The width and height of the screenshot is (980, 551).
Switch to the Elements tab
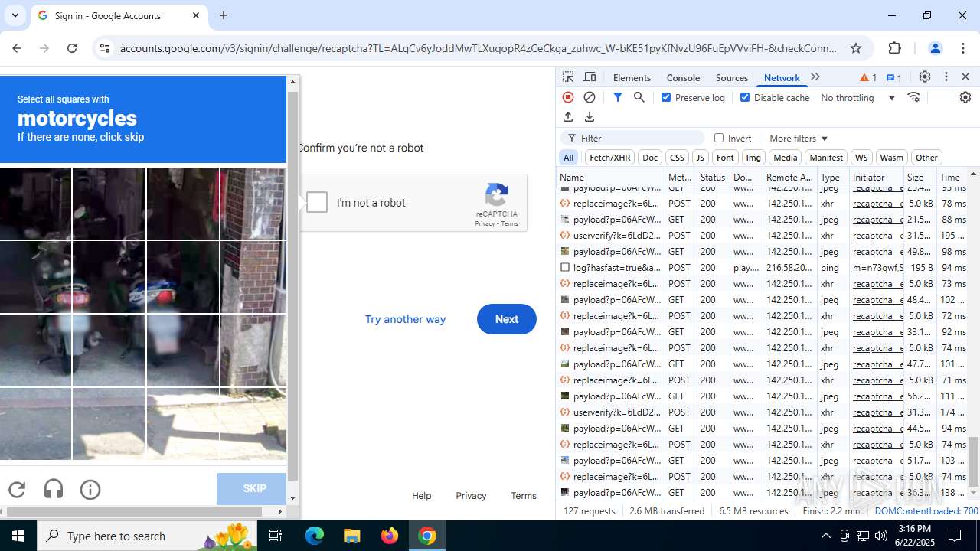coord(632,77)
